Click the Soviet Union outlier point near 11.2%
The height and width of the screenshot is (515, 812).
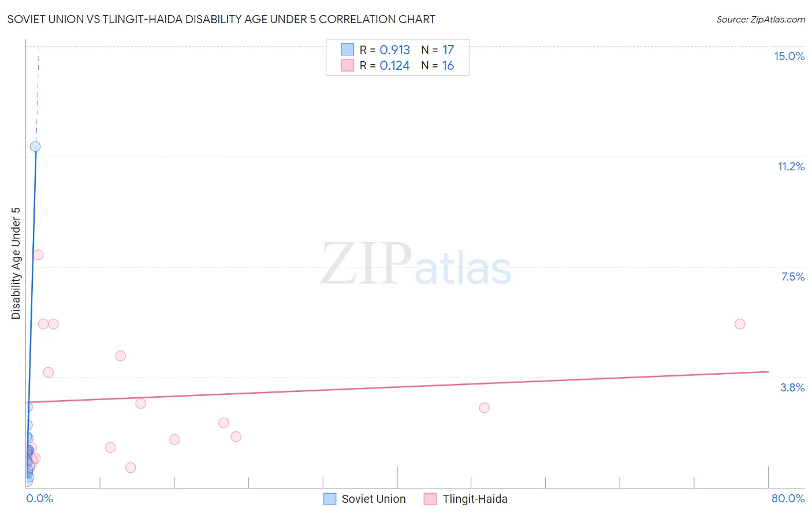[x=35, y=147]
